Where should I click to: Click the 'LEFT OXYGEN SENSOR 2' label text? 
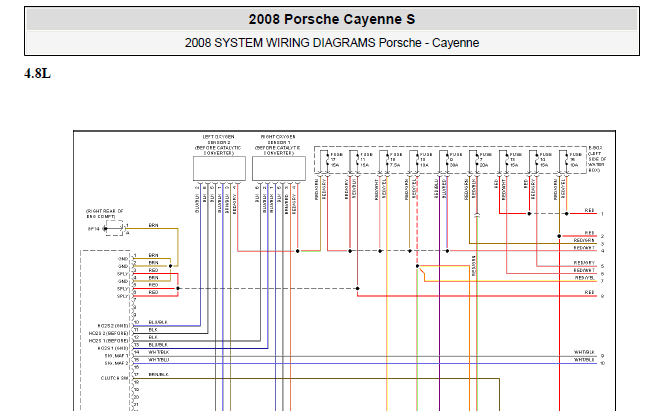point(218,140)
